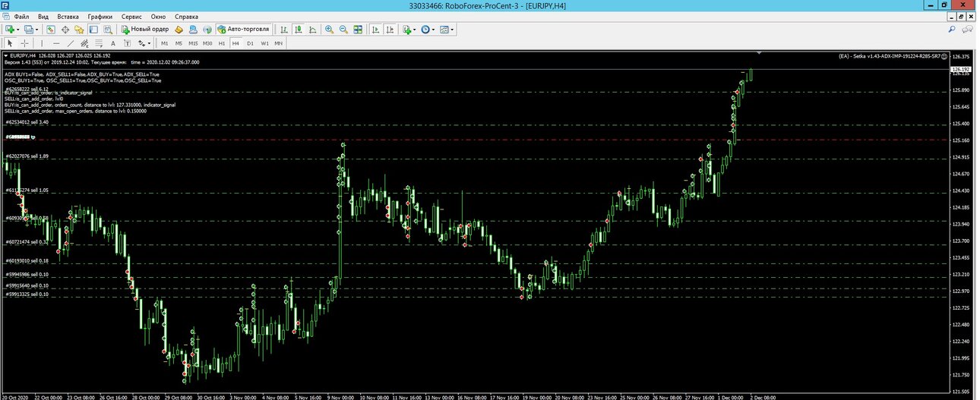Open the Strategy Tester icon

coord(107,30)
